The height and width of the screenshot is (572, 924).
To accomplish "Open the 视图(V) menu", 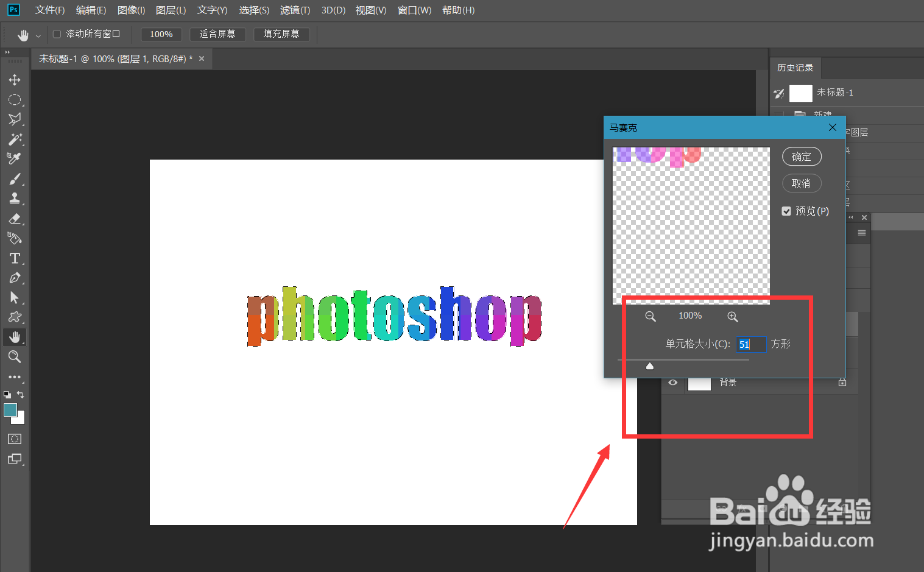I will coord(371,10).
